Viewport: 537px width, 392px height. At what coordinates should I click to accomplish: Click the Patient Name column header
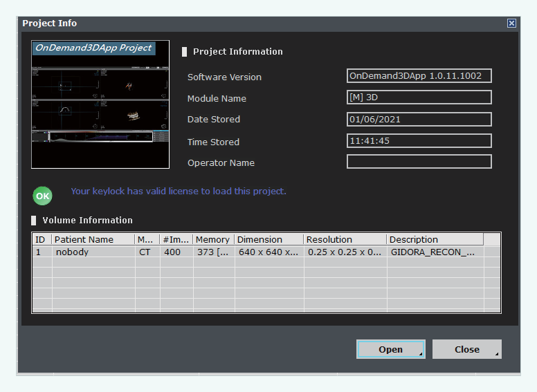click(93, 239)
